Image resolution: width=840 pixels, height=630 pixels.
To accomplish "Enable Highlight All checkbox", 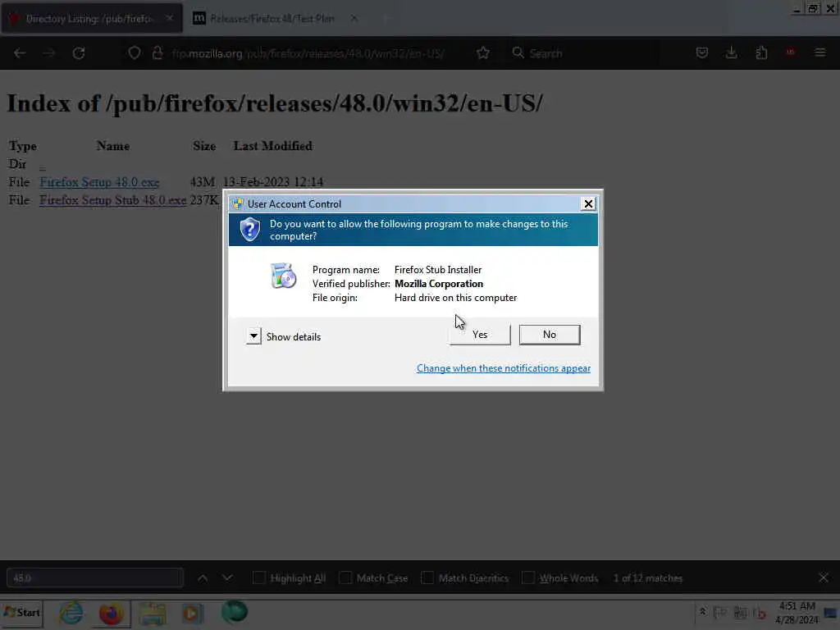I will point(258,577).
